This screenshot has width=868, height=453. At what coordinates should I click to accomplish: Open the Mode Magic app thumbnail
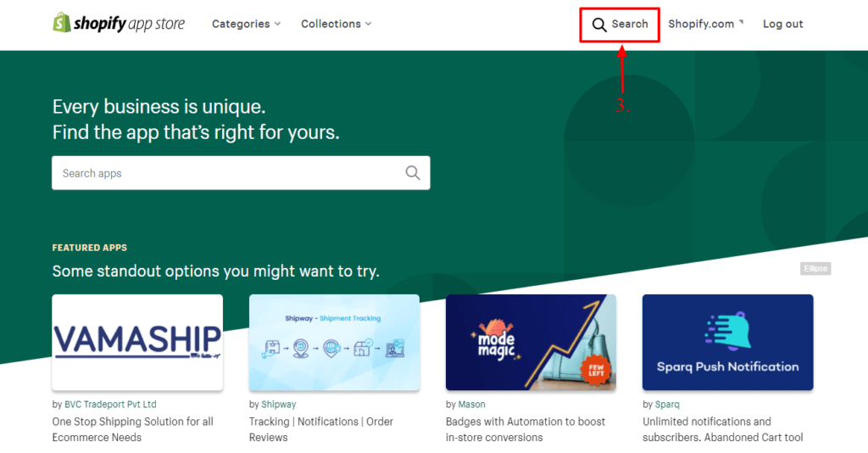tap(531, 342)
